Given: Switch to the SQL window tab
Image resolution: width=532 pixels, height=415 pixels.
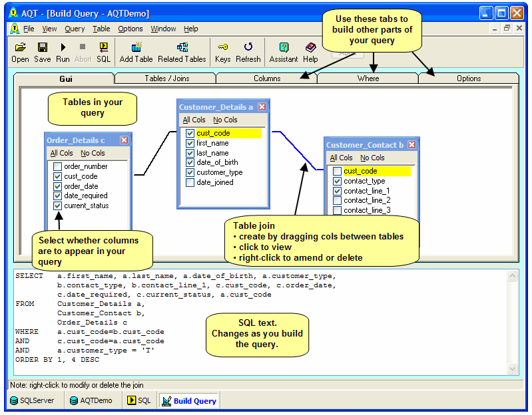Looking at the screenshot, I should [138, 400].
